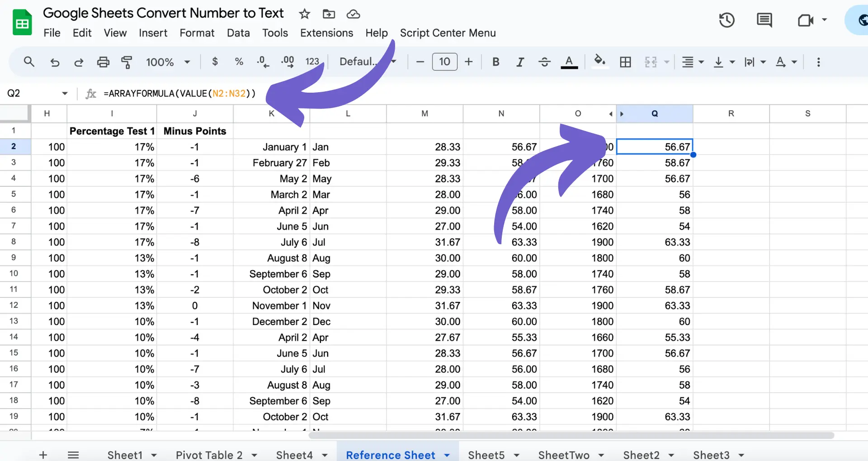868x461 pixels.
Task: Open the File menu
Action: pos(52,33)
